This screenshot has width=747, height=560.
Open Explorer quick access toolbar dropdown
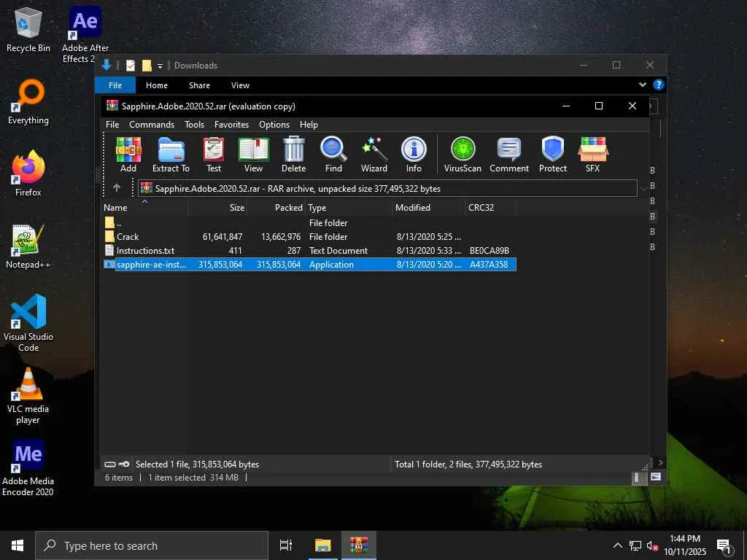click(160, 66)
